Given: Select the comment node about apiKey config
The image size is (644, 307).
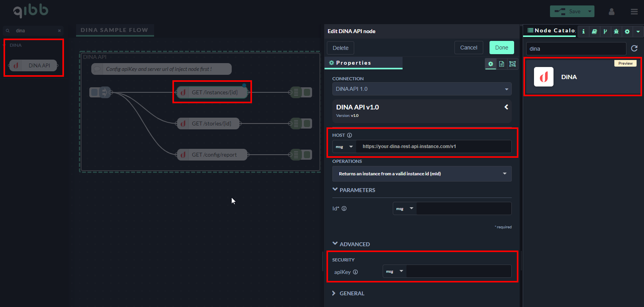Looking at the screenshot, I should [x=161, y=69].
